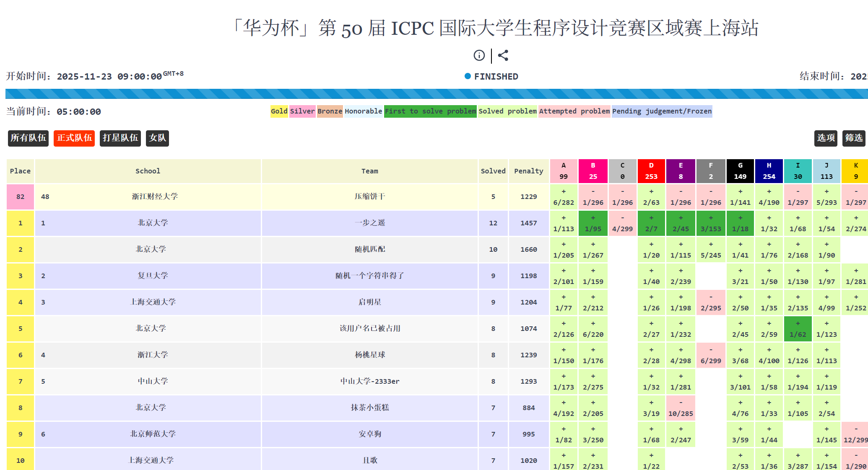Click first-solve cell 1/62 for problem I
The height and width of the screenshot is (470, 868).
coord(798,329)
